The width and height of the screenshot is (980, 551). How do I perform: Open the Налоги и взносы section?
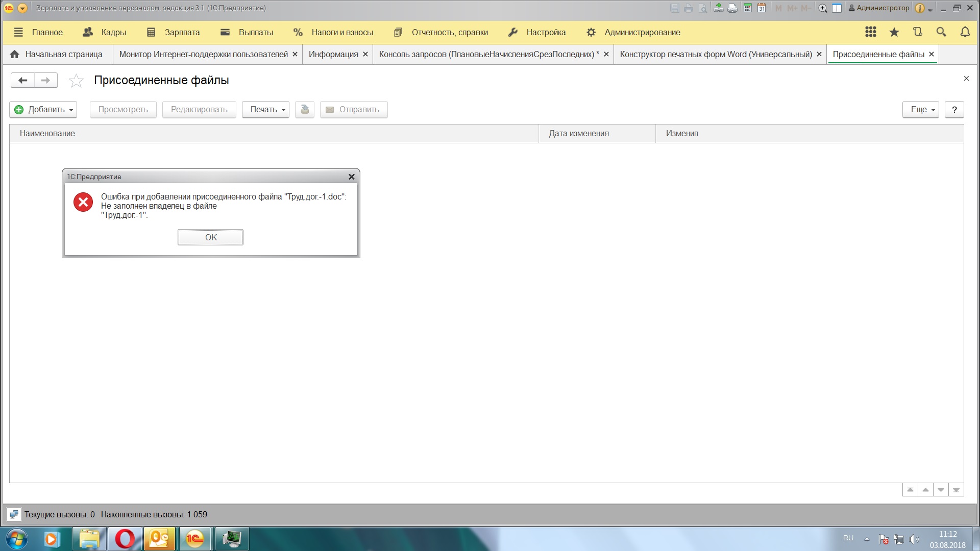tap(333, 32)
